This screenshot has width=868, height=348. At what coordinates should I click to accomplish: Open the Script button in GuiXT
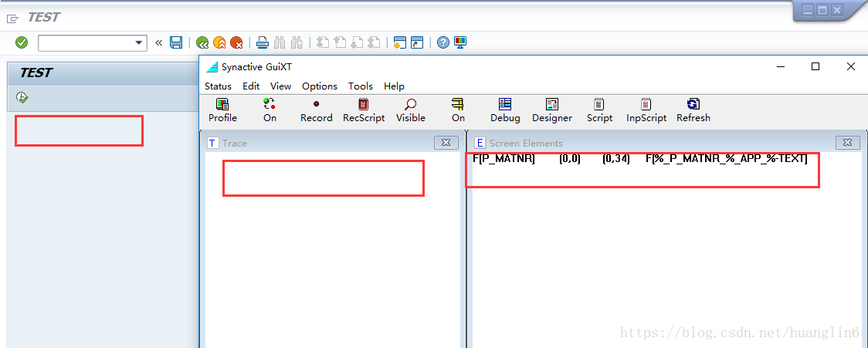(x=599, y=110)
